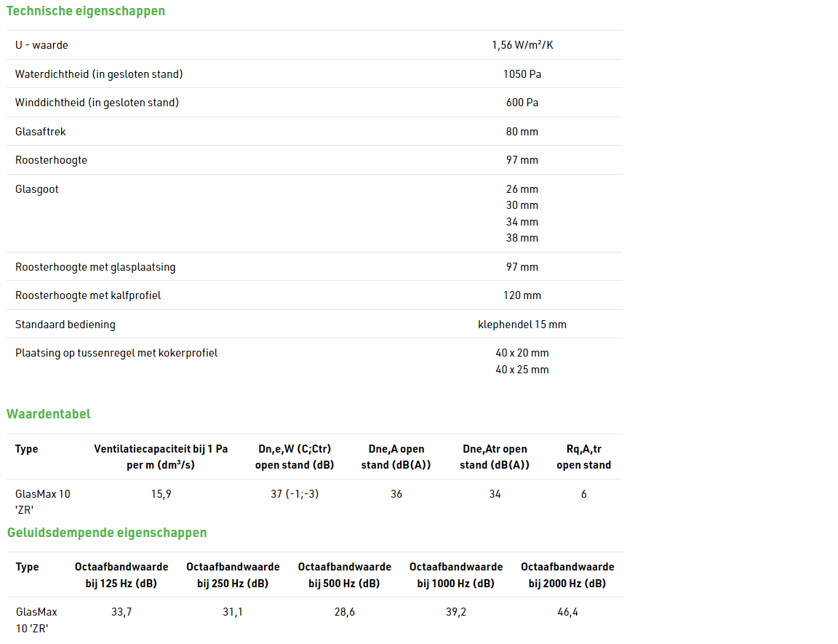838x644 pixels.
Task: Select the 'Dne,A open stand' column header
Action: (396, 457)
